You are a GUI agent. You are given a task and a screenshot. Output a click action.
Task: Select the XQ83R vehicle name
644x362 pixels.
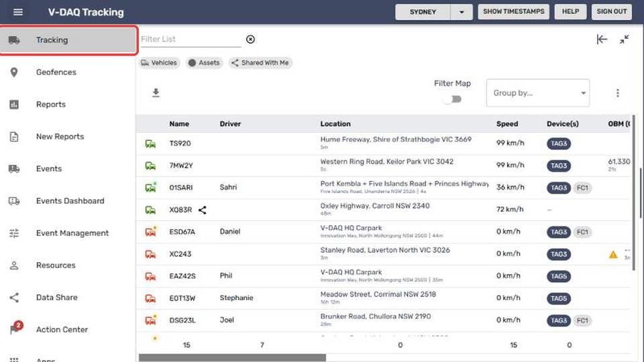[x=180, y=210]
